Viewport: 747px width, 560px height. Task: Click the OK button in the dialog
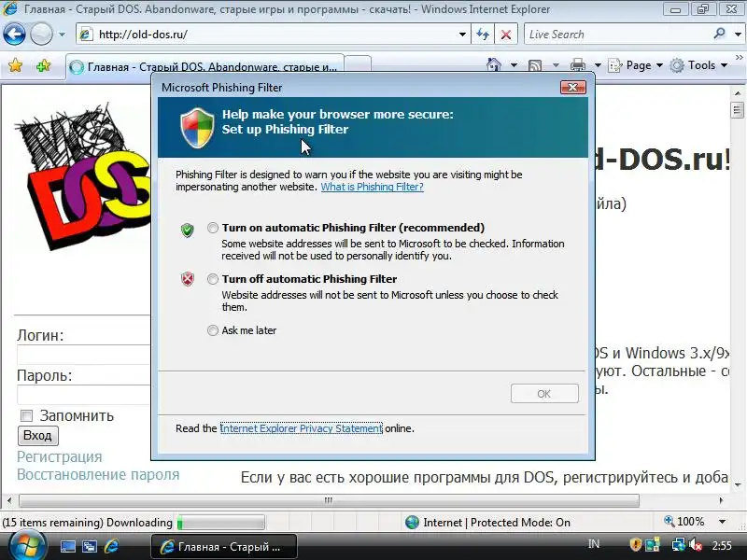(x=544, y=394)
